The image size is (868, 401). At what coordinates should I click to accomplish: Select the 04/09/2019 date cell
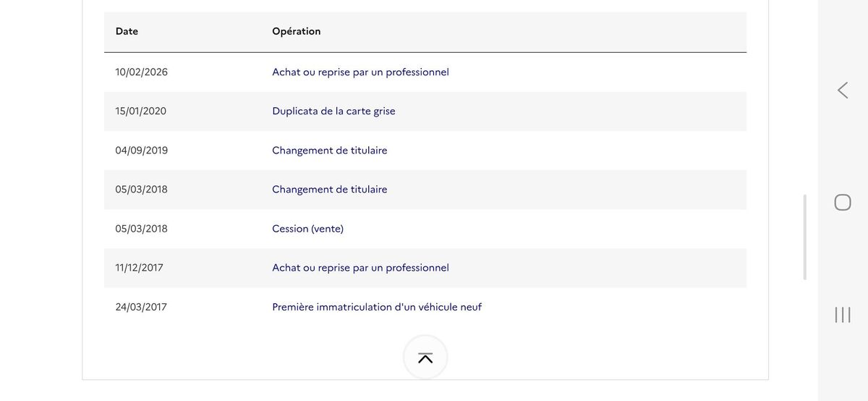pyautogui.click(x=141, y=151)
